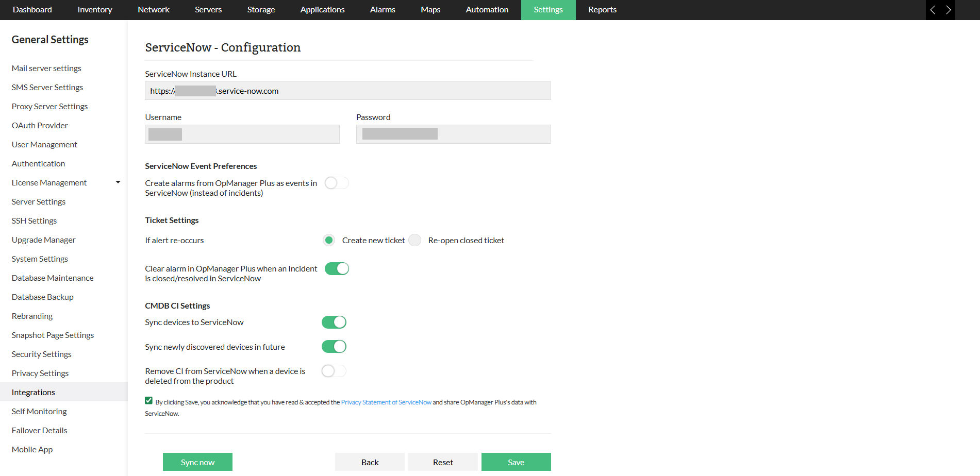Save the ServiceNow configuration

click(516, 462)
